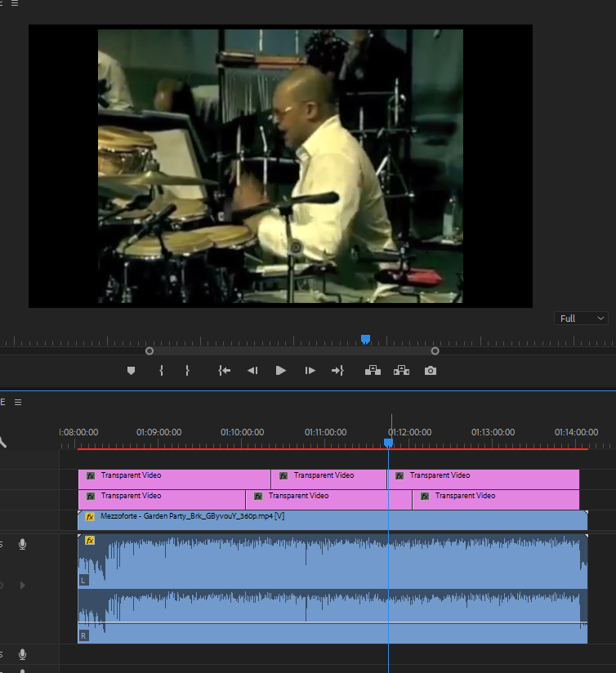Click the L channel audio waveform label
This screenshot has width=616, height=673.
(x=83, y=581)
